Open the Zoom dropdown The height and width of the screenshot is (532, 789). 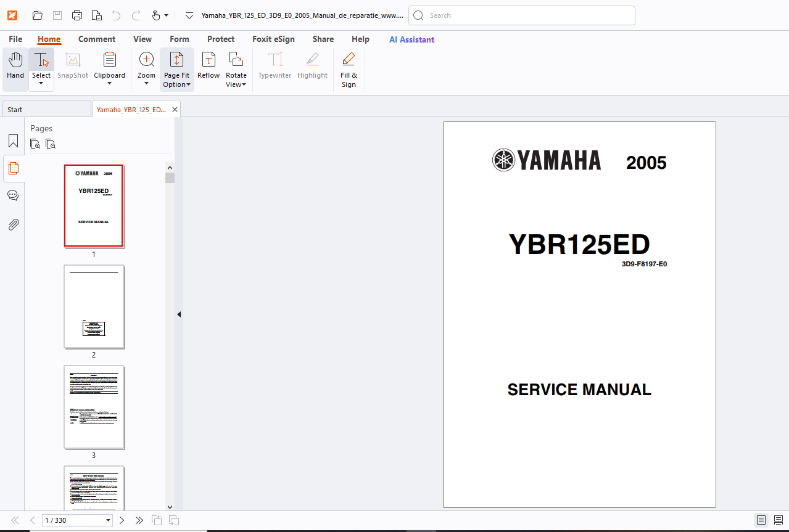tap(146, 84)
